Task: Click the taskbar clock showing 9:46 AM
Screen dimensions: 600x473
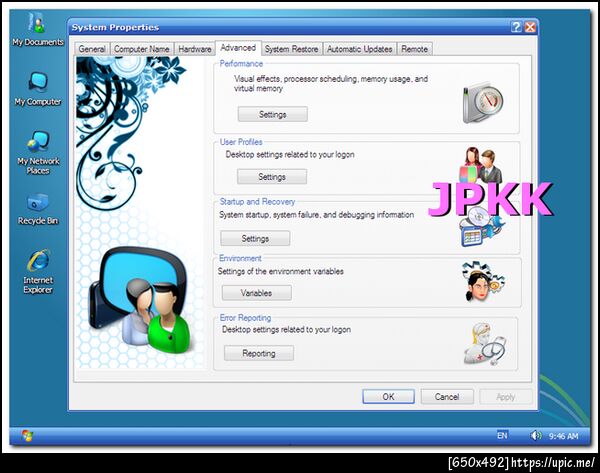Action: [563, 436]
